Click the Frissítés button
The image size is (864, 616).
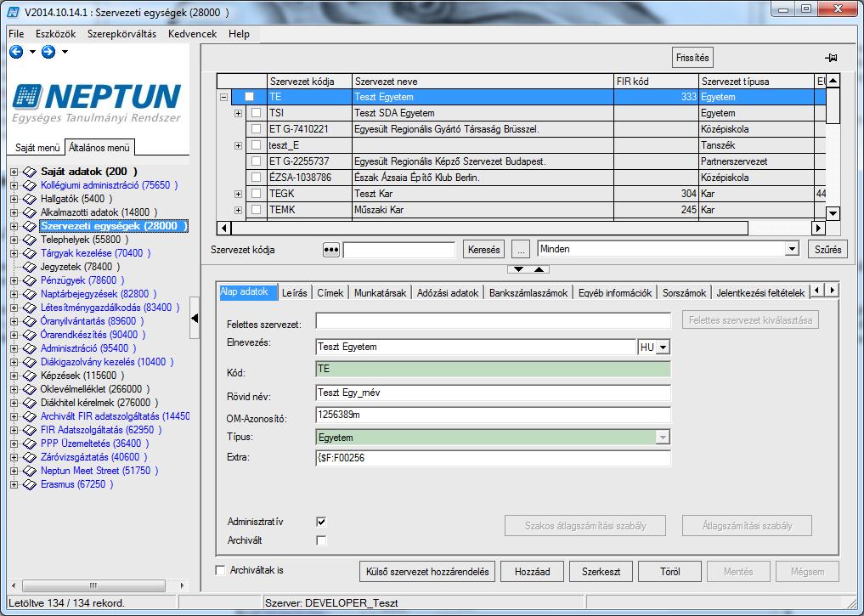[x=692, y=58]
